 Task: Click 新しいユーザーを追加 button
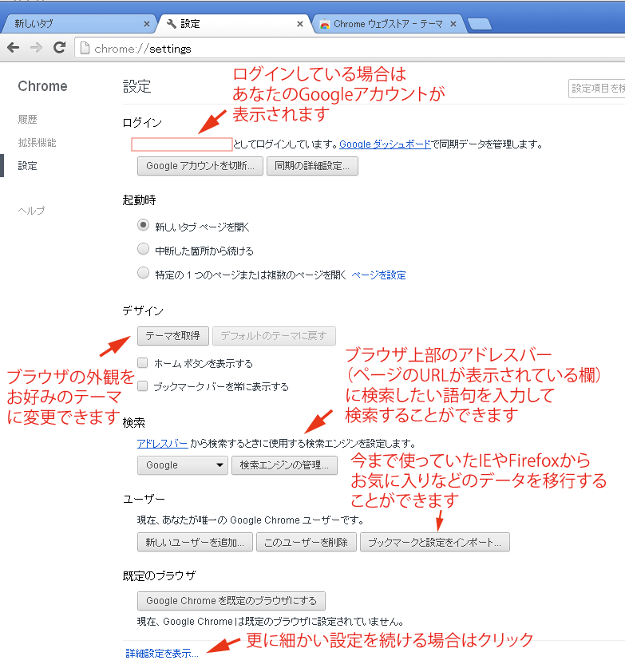[195, 542]
